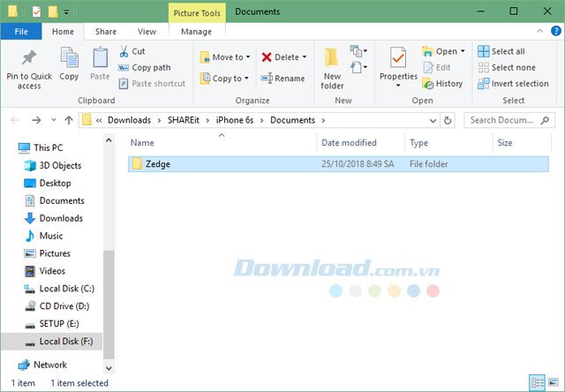The width and height of the screenshot is (565, 392).
Task: Go forward in navigation history
Action: (36, 120)
